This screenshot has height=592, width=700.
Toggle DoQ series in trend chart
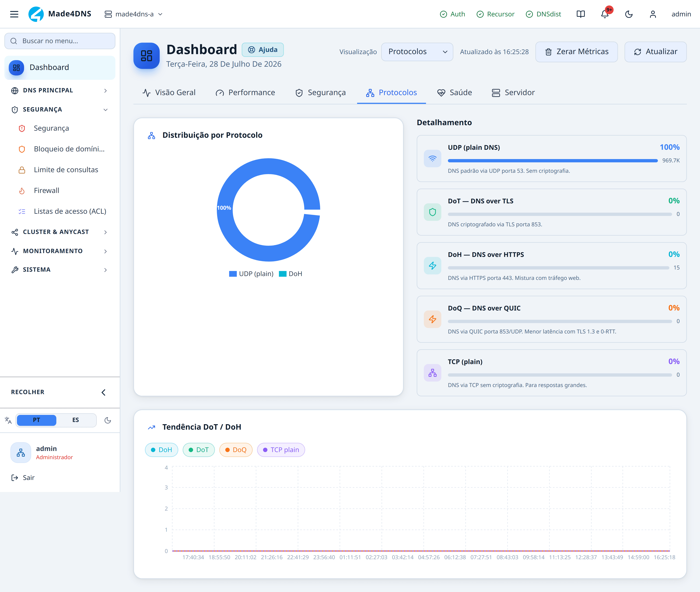(x=236, y=450)
